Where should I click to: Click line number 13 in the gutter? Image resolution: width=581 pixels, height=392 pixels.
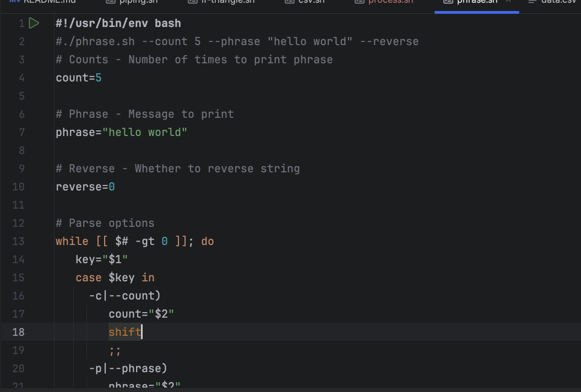pyautogui.click(x=18, y=241)
